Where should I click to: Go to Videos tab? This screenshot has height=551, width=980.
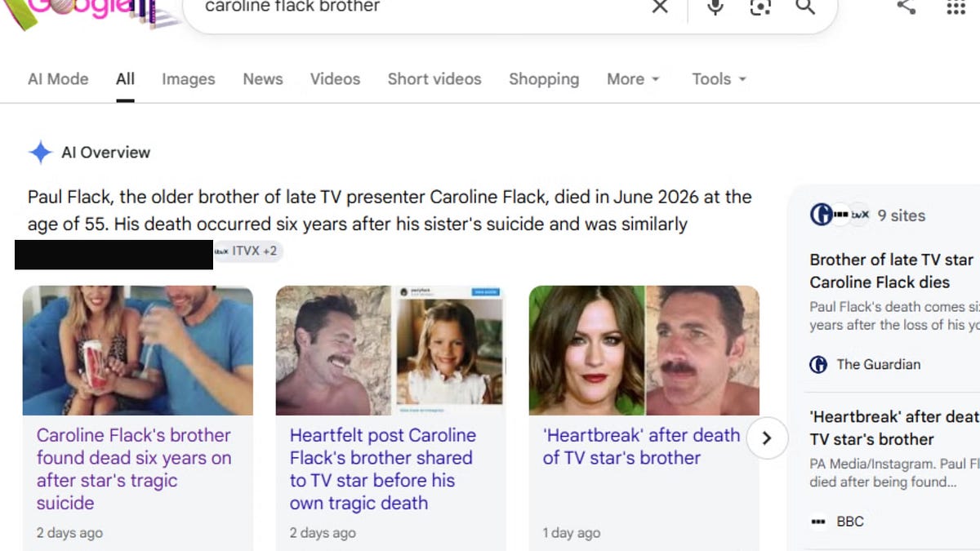pos(335,79)
